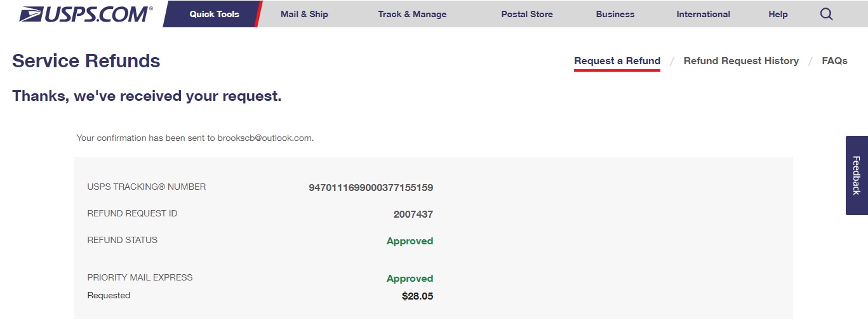Expand the Track & Manage menu

[x=412, y=14]
